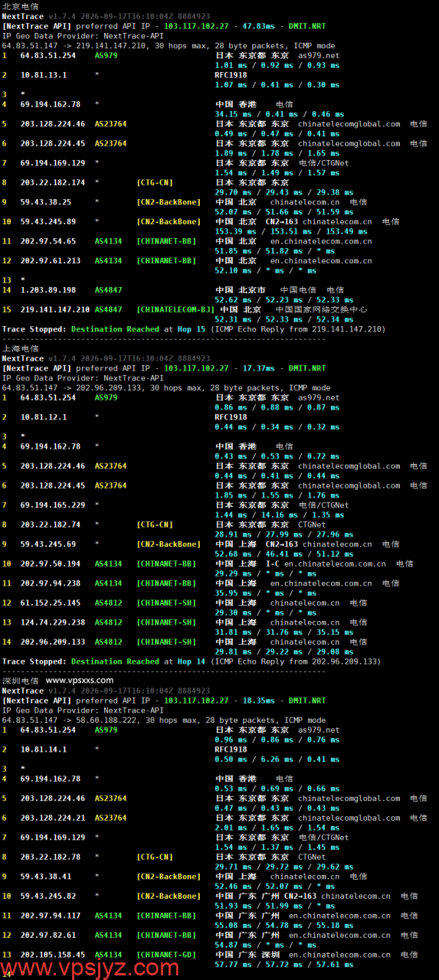This screenshot has height=980, width=439.
Task: Select hop IP '59.43.245.89'
Action: coord(48,221)
